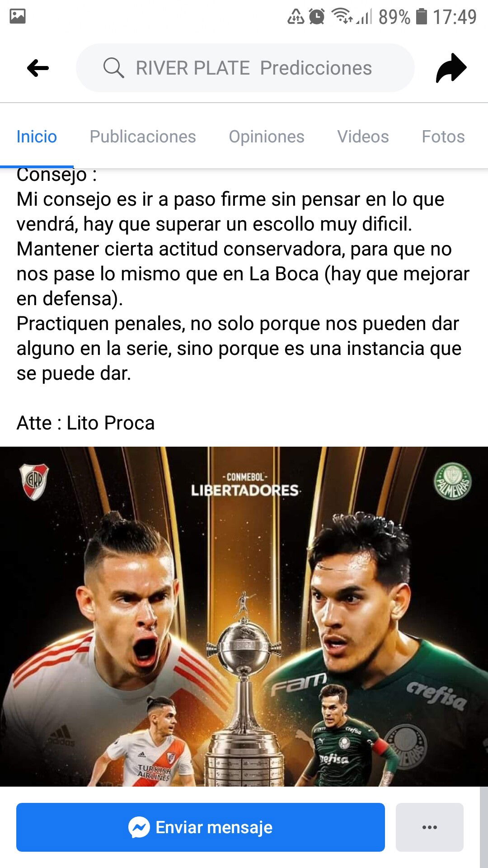Switch to the Opiniones tab
Viewport: 488px width, 868px height.
(x=267, y=137)
